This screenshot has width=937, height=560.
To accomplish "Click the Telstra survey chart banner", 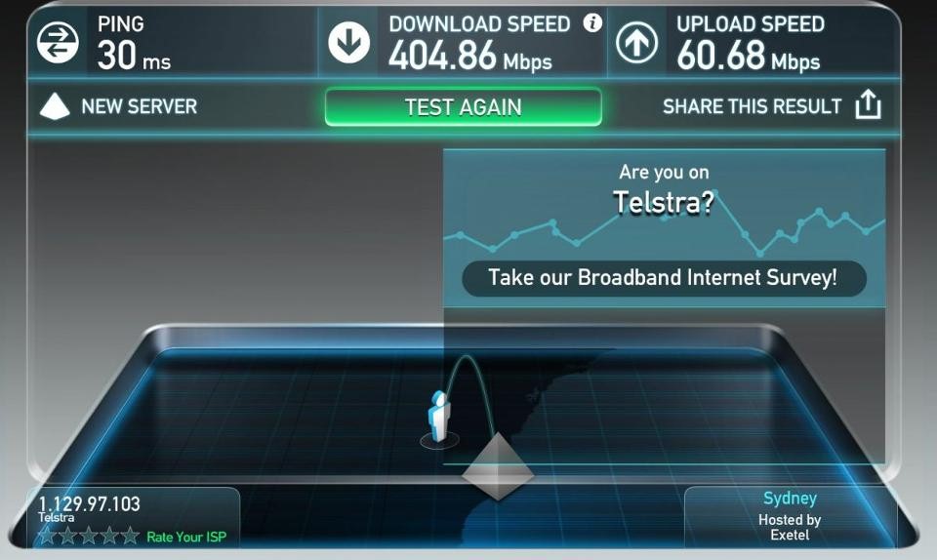I will [664, 228].
